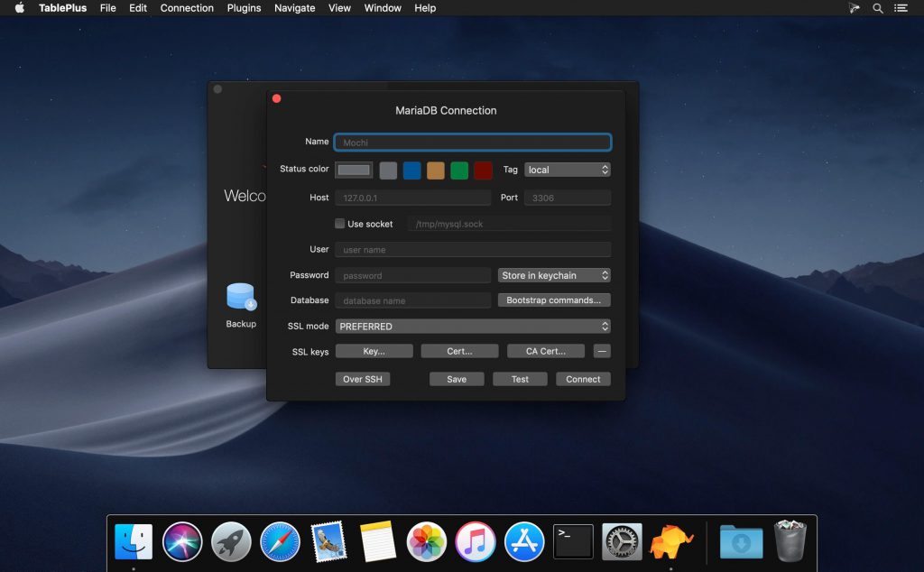This screenshot has height=572, width=924.
Task: Click the Host input field
Action: [413, 198]
